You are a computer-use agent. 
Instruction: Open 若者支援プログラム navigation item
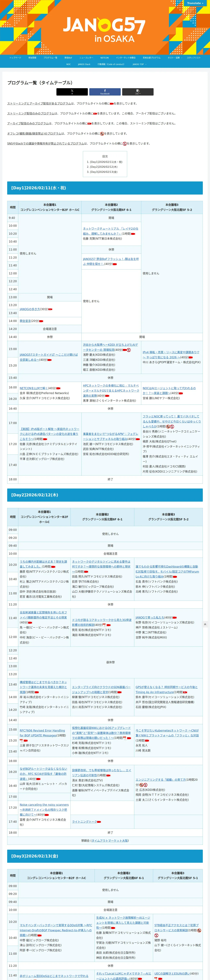pos(152,58)
